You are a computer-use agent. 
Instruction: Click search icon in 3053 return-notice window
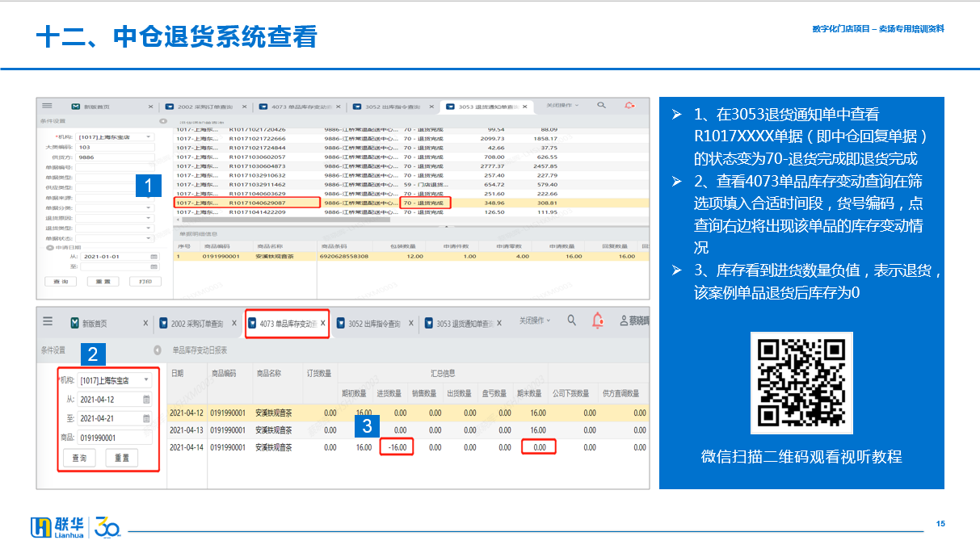(x=601, y=105)
